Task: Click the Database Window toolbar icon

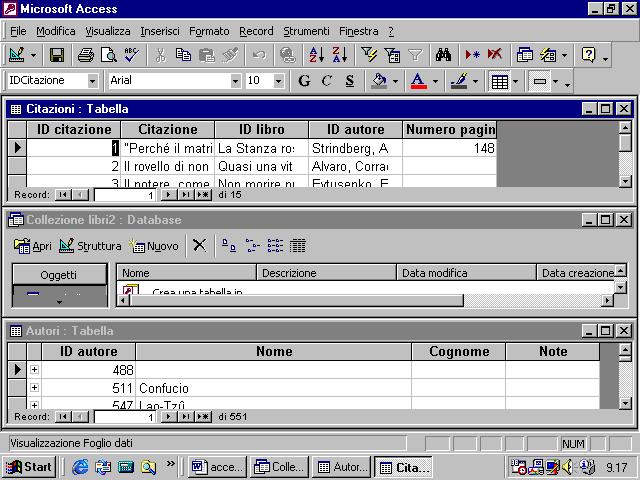Action: pos(524,55)
